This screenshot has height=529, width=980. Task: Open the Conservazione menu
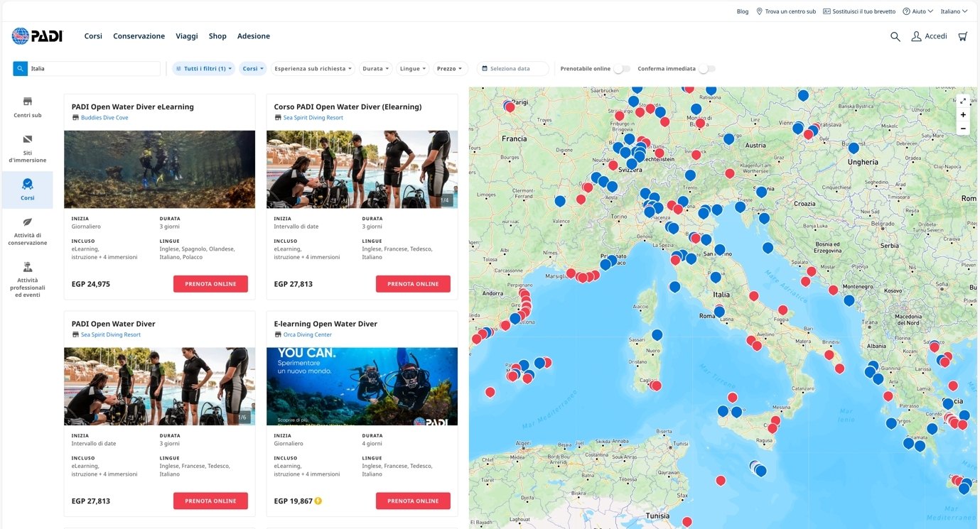tap(139, 36)
